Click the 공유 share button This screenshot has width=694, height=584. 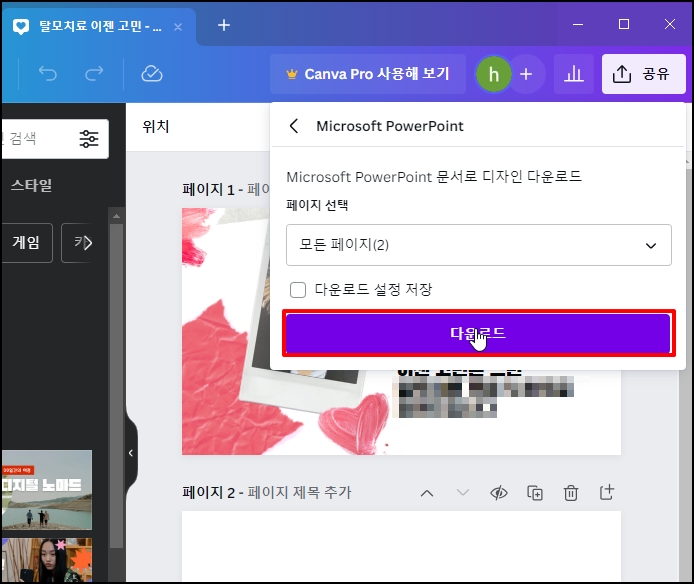(643, 74)
